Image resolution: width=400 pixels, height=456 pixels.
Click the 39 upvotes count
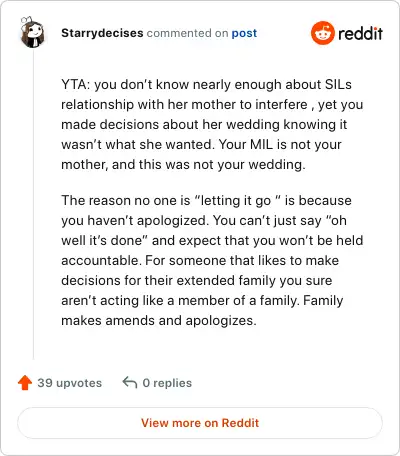pos(69,383)
